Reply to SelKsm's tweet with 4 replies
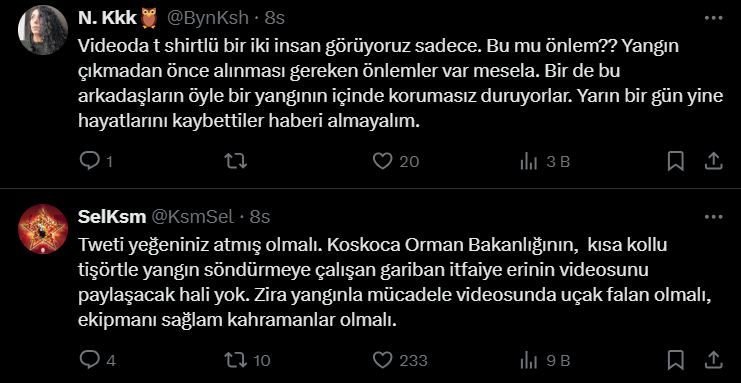This screenshot has height=383, width=741. tap(97, 361)
